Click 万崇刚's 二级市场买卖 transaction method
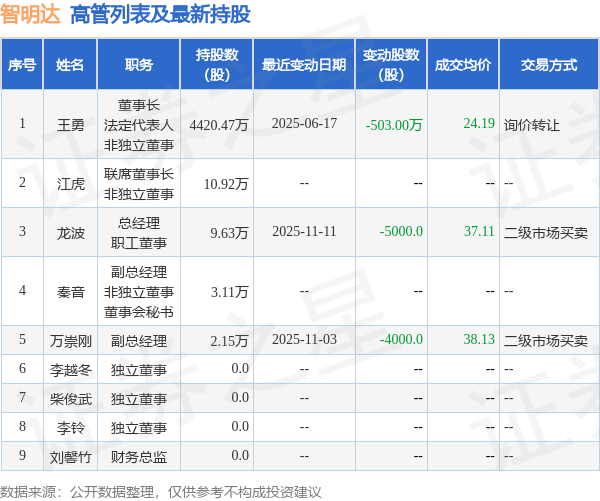Screen dimensions: 600x501 (x=546, y=341)
